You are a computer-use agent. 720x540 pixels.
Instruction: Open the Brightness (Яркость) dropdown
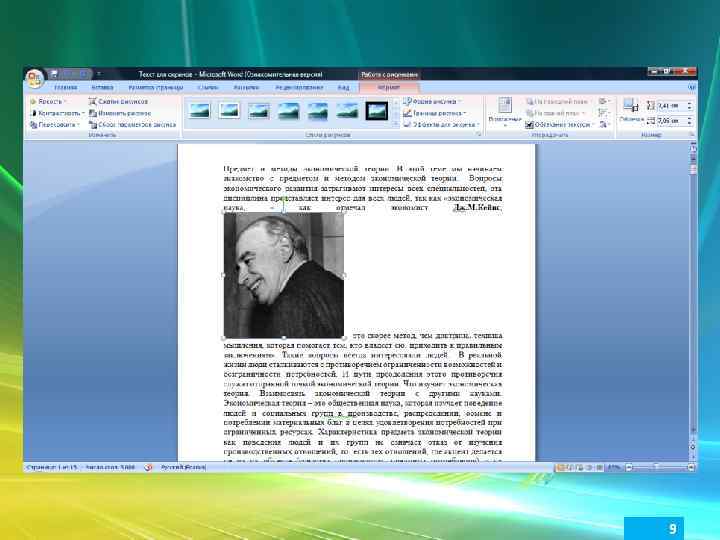pyautogui.click(x=48, y=101)
